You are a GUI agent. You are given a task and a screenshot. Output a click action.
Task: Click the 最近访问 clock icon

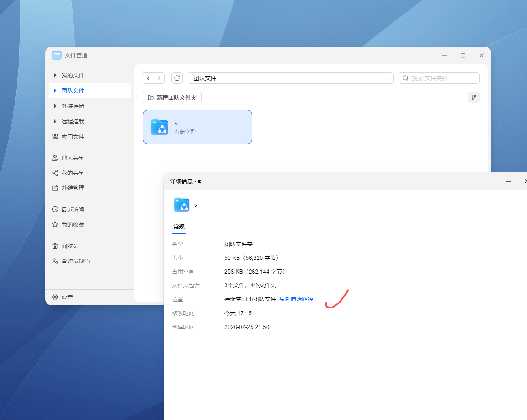point(55,210)
